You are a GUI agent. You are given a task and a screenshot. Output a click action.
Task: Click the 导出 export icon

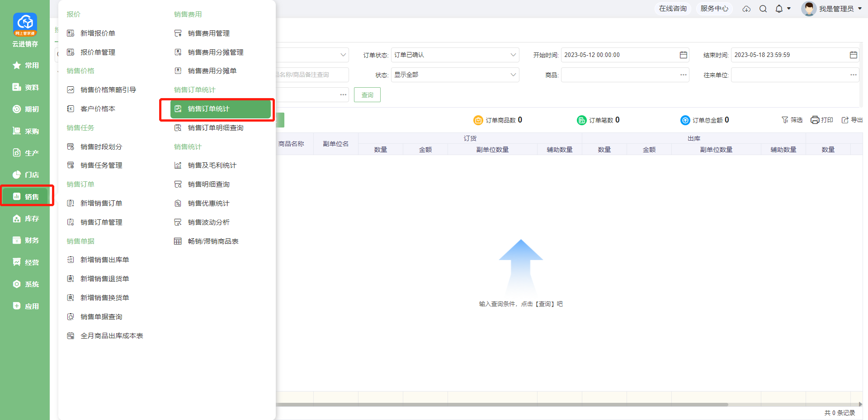point(844,120)
